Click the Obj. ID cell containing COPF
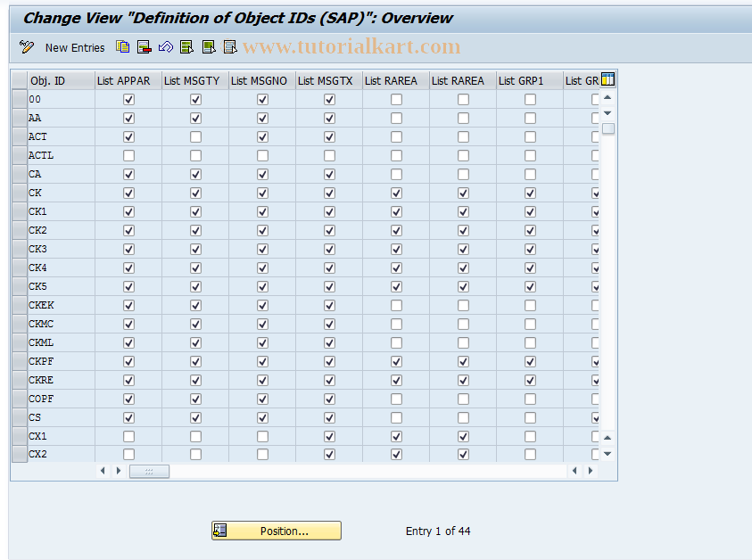Image resolution: width=752 pixels, height=560 pixels. click(61, 399)
